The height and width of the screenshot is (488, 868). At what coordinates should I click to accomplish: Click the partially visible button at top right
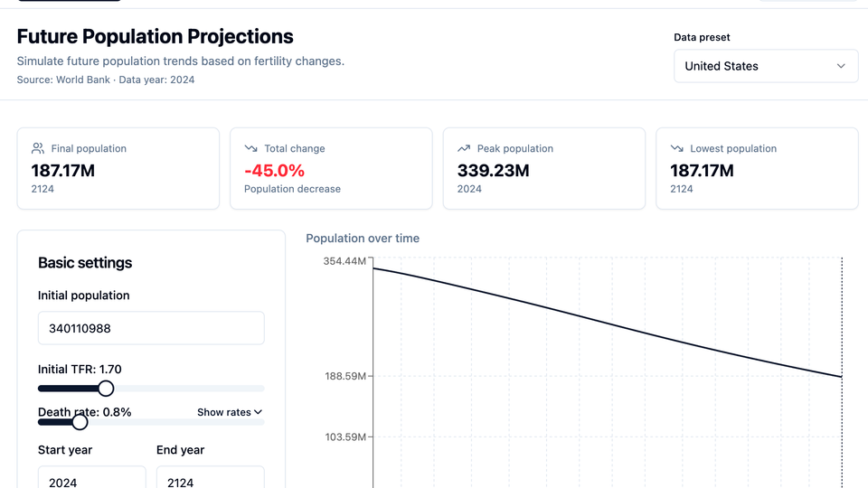coord(807,1)
